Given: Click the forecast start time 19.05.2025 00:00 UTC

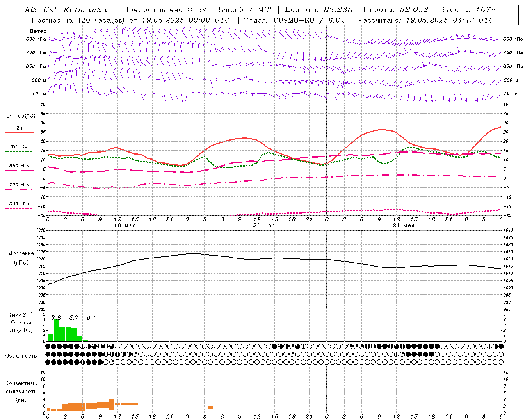Looking at the screenshot, I should pyautogui.click(x=185, y=20).
